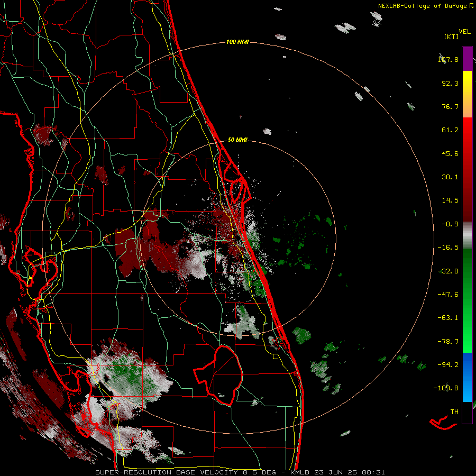Select the 107.8 velocity scale value
Screen dimensions: 476x476
448,59
